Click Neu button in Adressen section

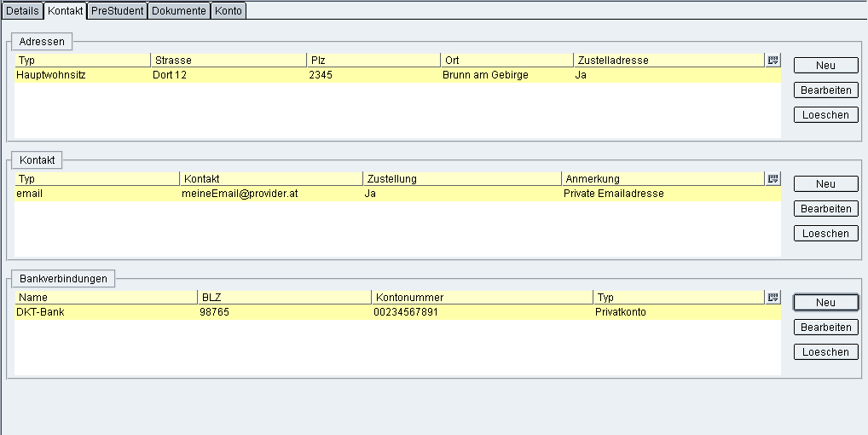click(x=825, y=66)
